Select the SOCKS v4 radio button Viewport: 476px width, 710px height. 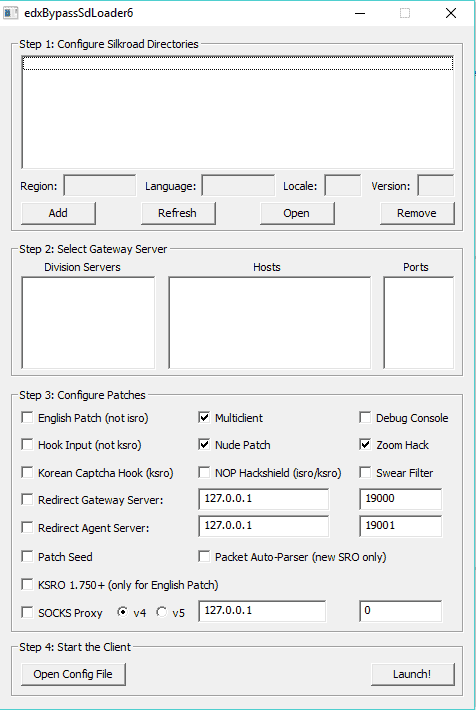coord(122,612)
